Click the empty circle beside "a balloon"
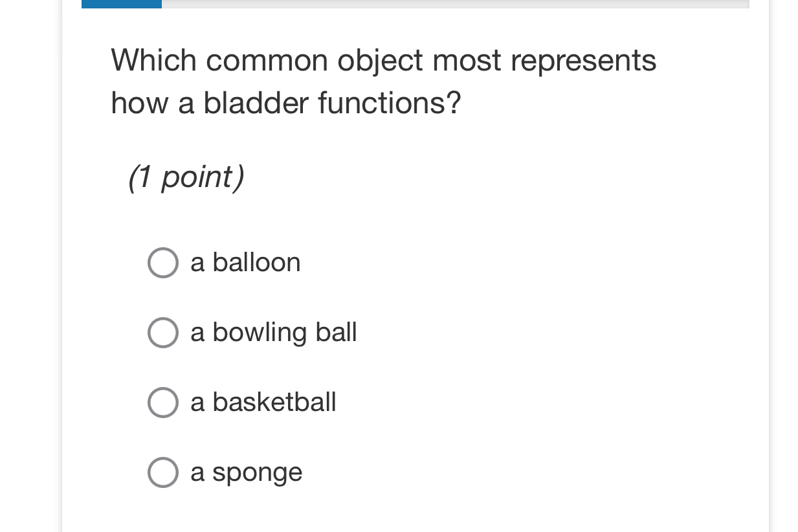This screenshot has height=532, width=798. [x=162, y=263]
